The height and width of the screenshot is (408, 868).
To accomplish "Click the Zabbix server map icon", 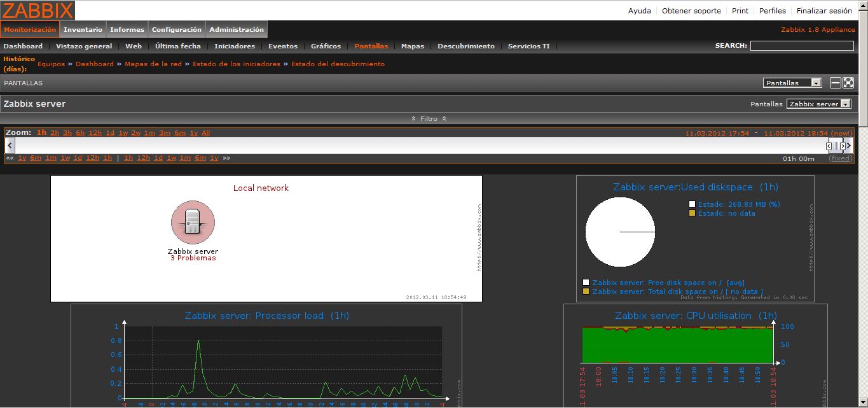I will pyautogui.click(x=193, y=222).
